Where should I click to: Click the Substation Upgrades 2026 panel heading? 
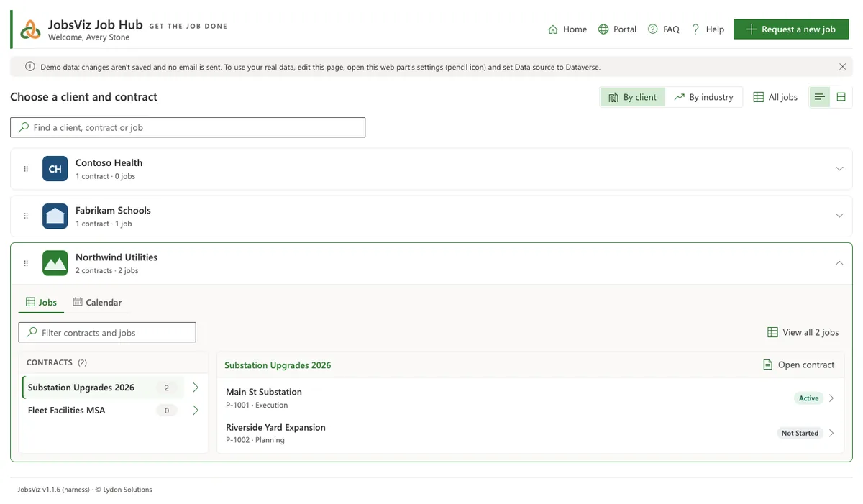pos(278,365)
